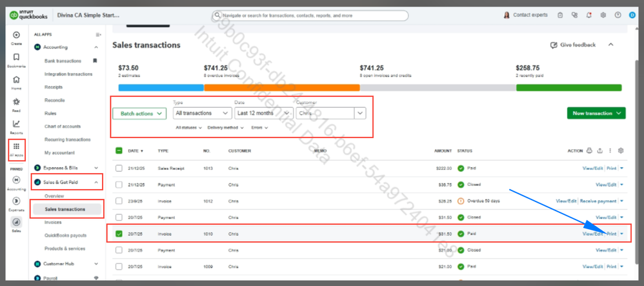644x286 pixels.
Task: Open the Delivery method filter
Action: click(x=225, y=128)
